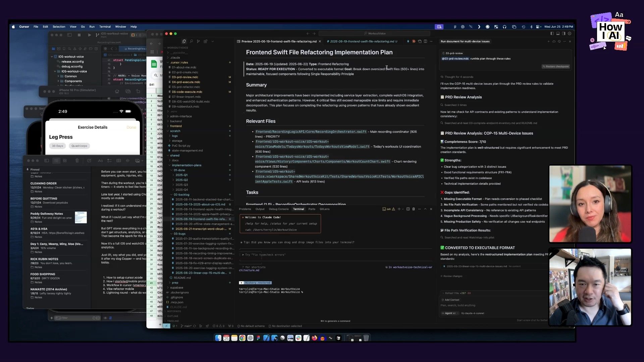Click the Bluetooth icon in menu bar
Image resolution: width=644 pixels, height=362 pixels.
coord(531,27)
